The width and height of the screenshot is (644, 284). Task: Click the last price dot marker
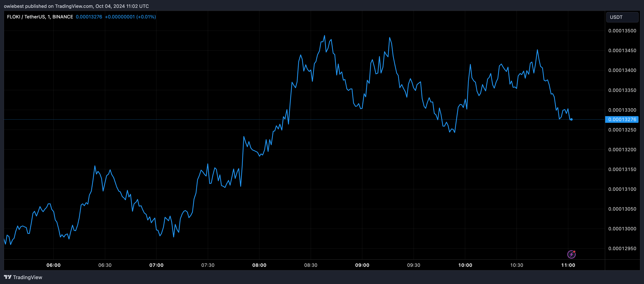pyautogui.click(x=571, y=119)
